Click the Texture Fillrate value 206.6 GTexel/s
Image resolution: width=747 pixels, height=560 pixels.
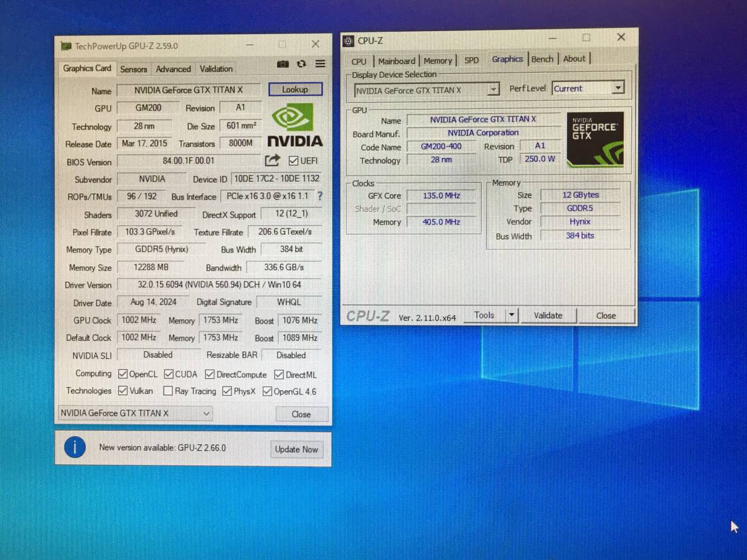click(x=285, y=232)
